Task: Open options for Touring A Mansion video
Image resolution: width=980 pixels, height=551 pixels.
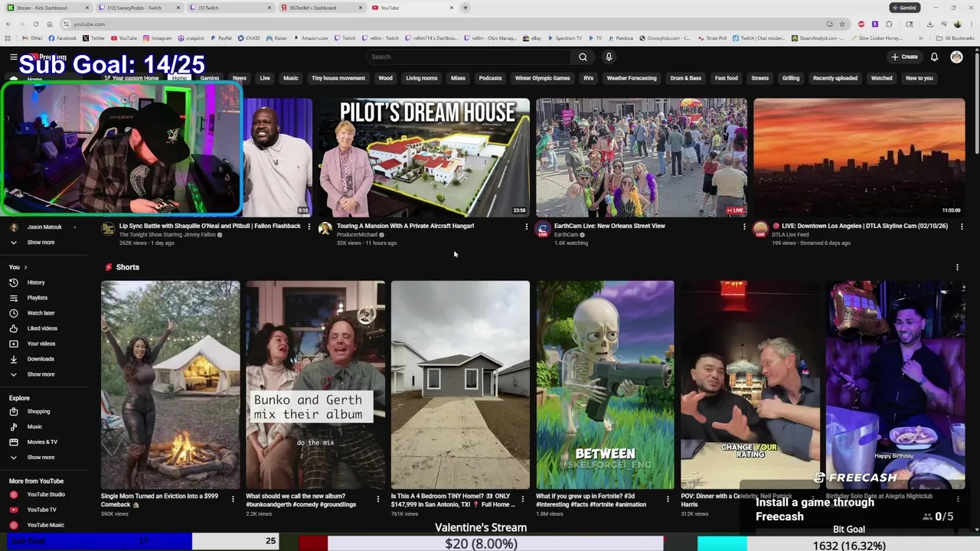Action: pos(526,227)
